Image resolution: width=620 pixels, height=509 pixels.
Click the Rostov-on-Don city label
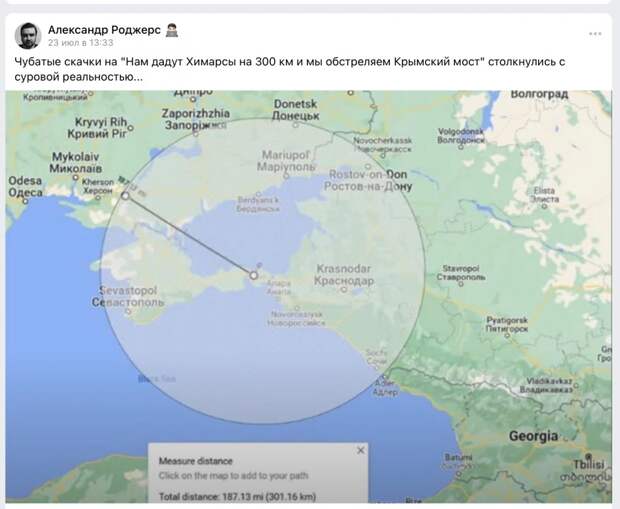368,180
